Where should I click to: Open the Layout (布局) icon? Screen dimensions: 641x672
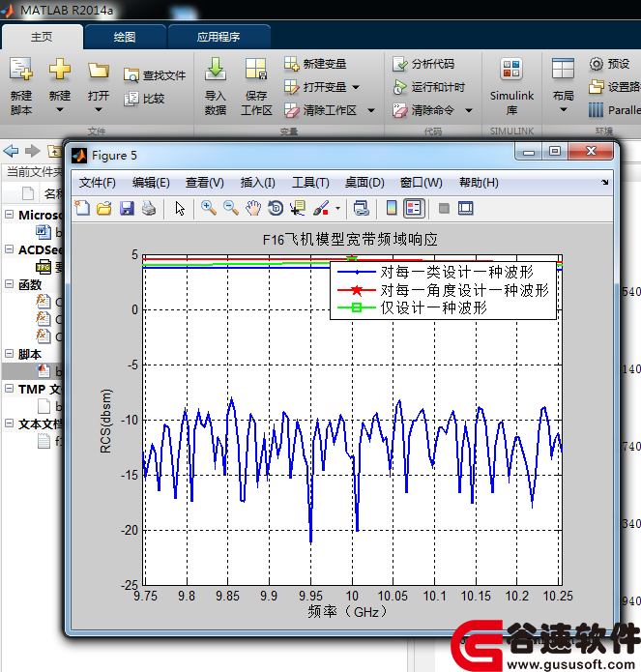click(x=563, y=69)
